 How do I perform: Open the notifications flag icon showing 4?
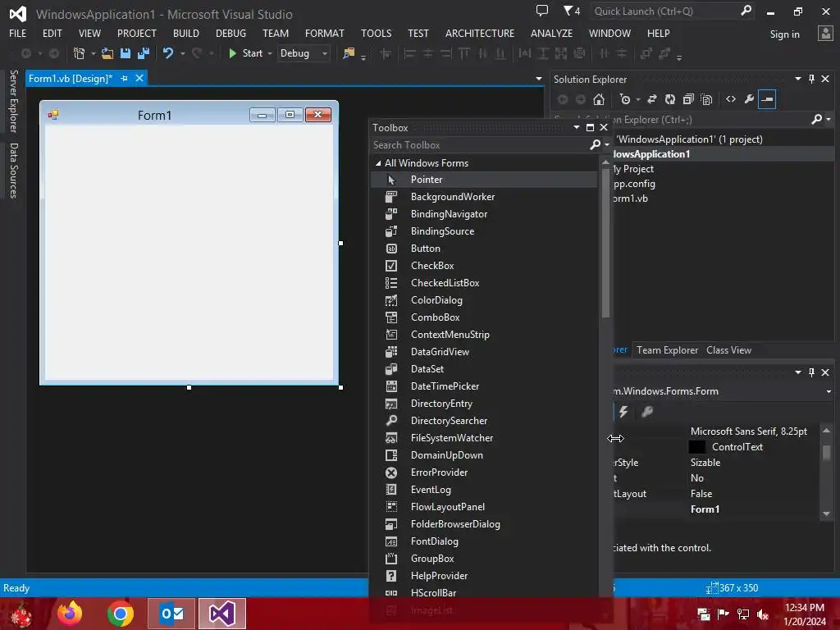tap(572, 11)
